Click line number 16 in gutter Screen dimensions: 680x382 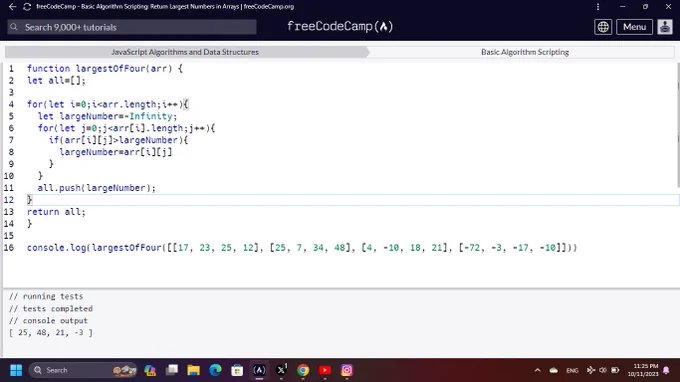(9, 248)
